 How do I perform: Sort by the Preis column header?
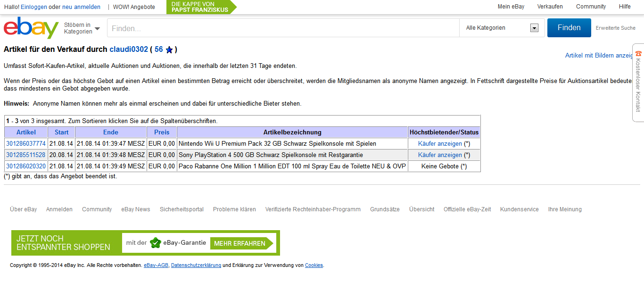162,132
